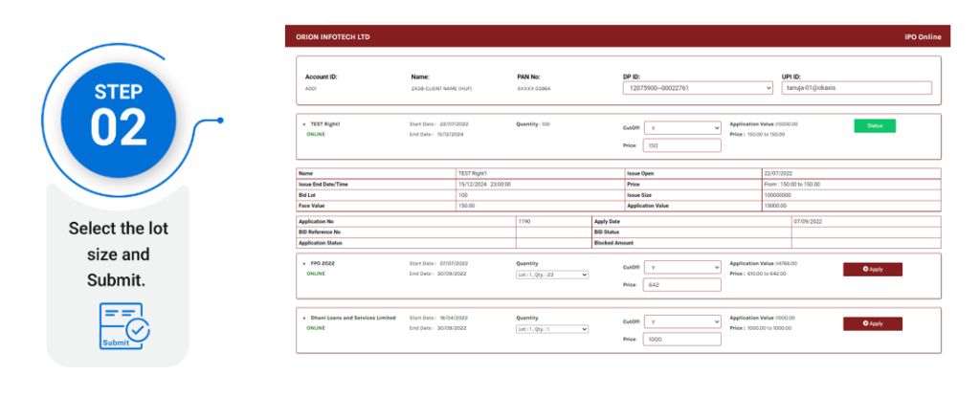
Task: Click Apply button for Dhani Loans
Action: (x=872, y=324)
